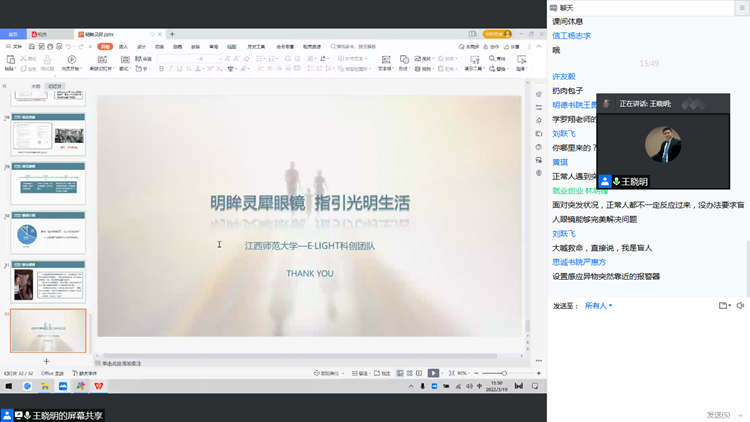750x422 pixels.
Task: Click slideshow play button in status bar
Action: [433, 373]
